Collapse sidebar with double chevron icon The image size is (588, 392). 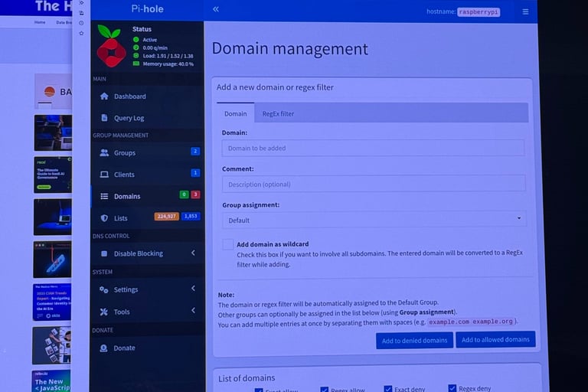click(x=216, y=9)
